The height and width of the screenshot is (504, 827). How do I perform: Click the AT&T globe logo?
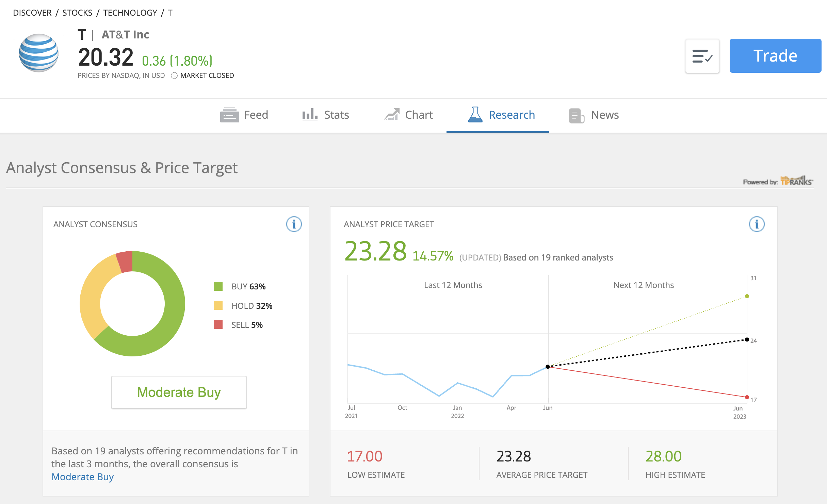[38, 53]
